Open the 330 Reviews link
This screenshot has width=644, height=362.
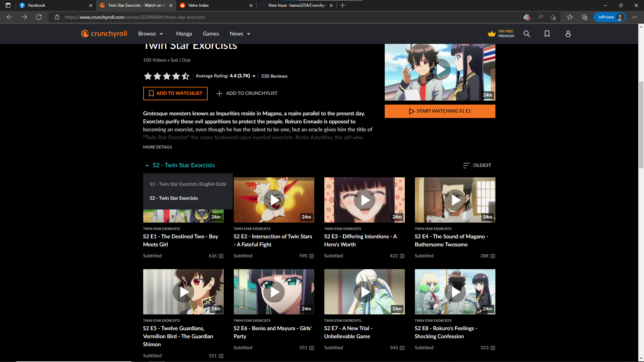[x=274, y=76]
